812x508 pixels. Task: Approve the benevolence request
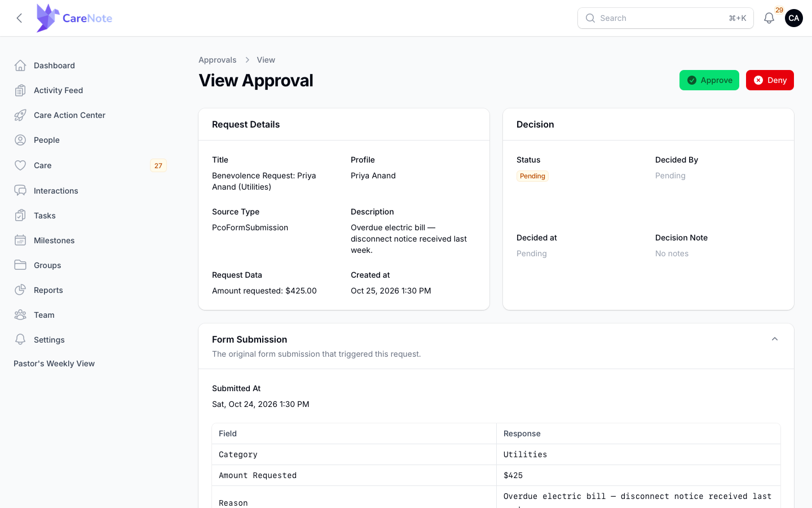709,80
